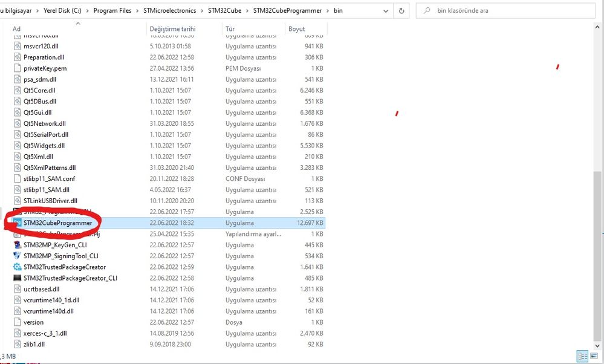Click the refresh button beside address bar

[x=401, y=11]
